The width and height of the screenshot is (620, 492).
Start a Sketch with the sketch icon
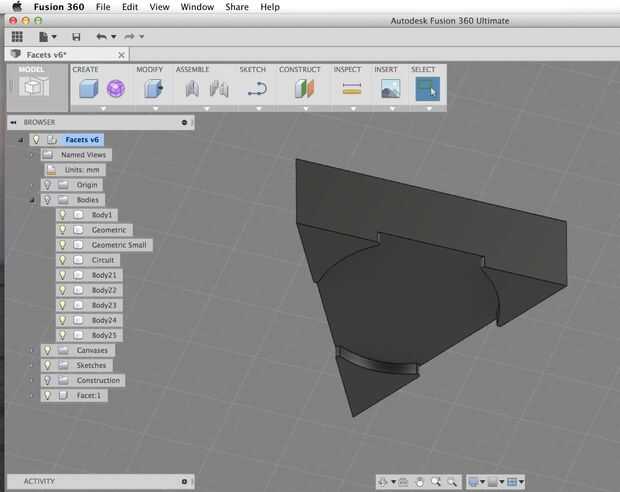pyautogui.click(x=258, y=89)
